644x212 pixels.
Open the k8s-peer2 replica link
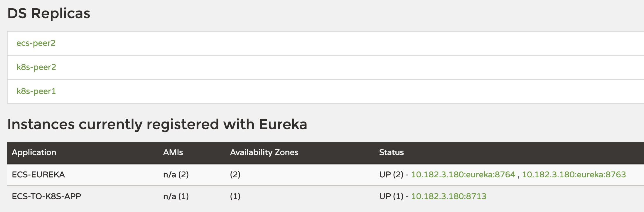point(36,67)
